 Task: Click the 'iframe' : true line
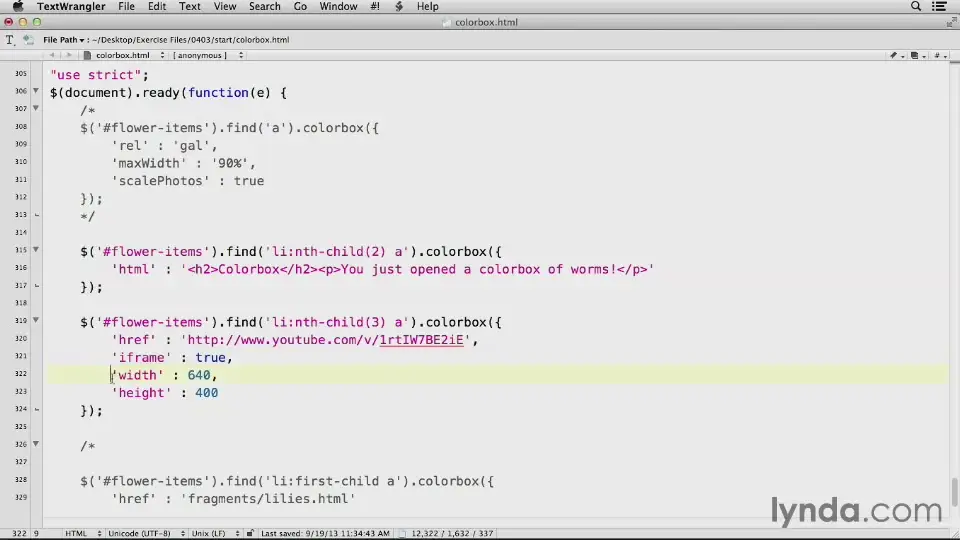pos(171,358)
